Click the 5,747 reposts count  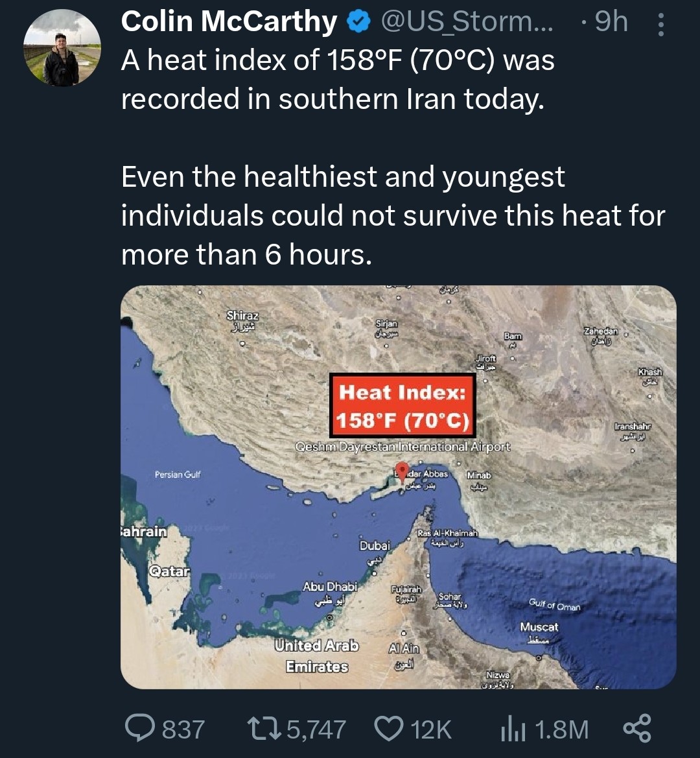[316, 729]
